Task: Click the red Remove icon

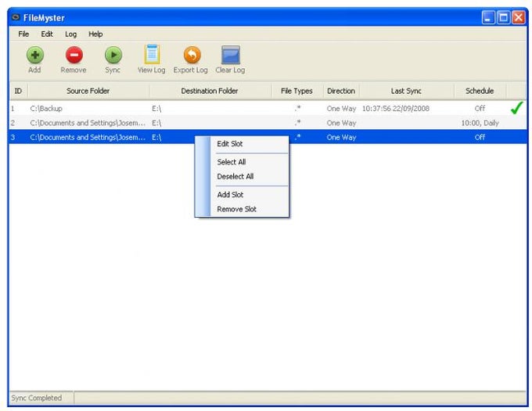Action: (74, 55)
